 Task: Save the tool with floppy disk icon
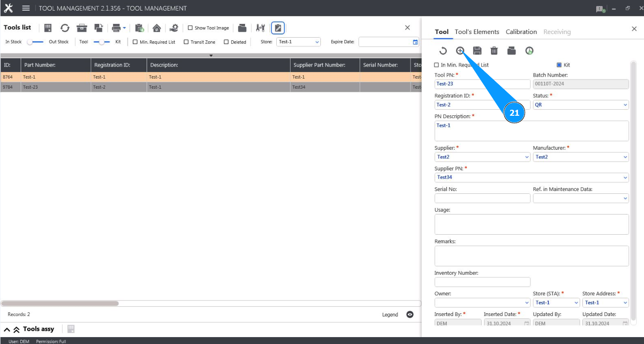tap(477, 51)
